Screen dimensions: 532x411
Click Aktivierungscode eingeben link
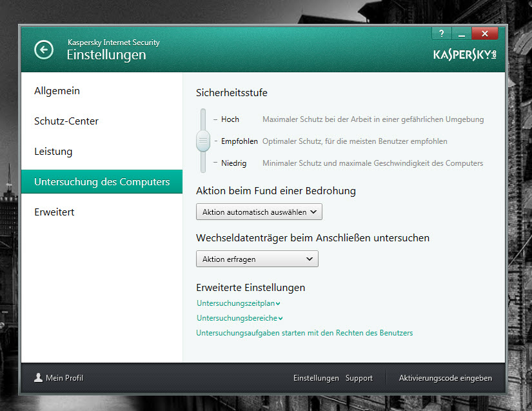445,378
